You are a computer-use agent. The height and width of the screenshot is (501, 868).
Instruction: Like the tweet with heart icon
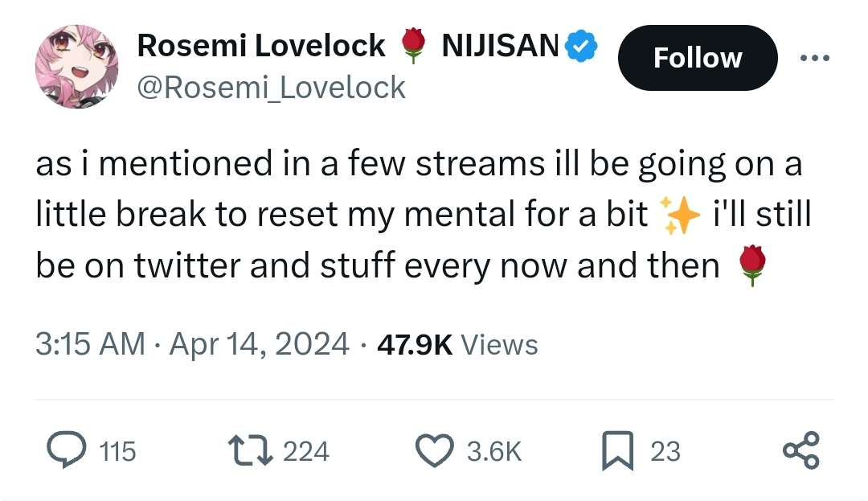435,450
